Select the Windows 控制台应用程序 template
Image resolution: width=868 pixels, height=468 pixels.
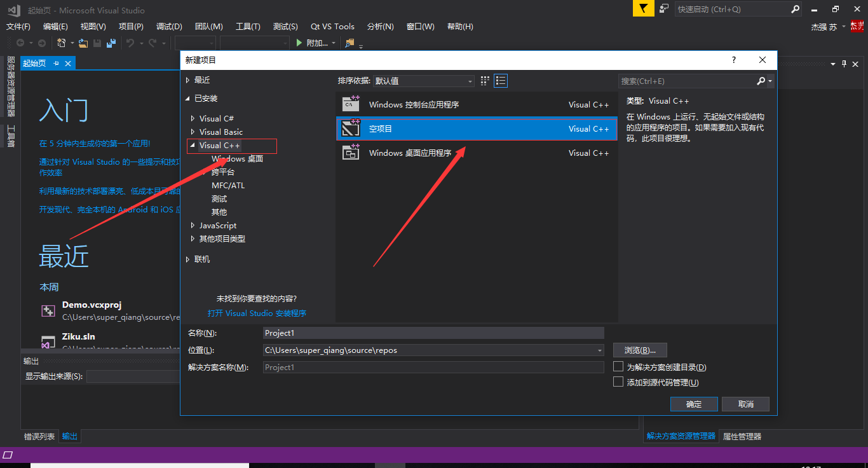[x=445, y=104]
